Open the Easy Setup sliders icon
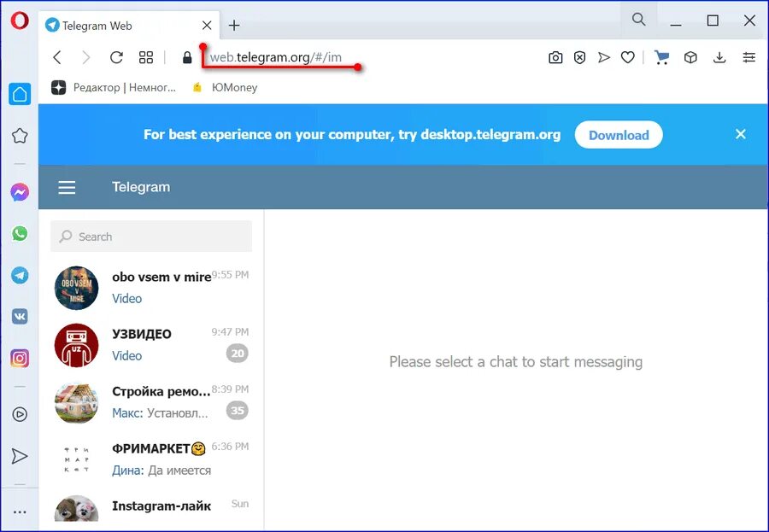The height and width of the screenshot is (532, 769). tap(748, 58)
